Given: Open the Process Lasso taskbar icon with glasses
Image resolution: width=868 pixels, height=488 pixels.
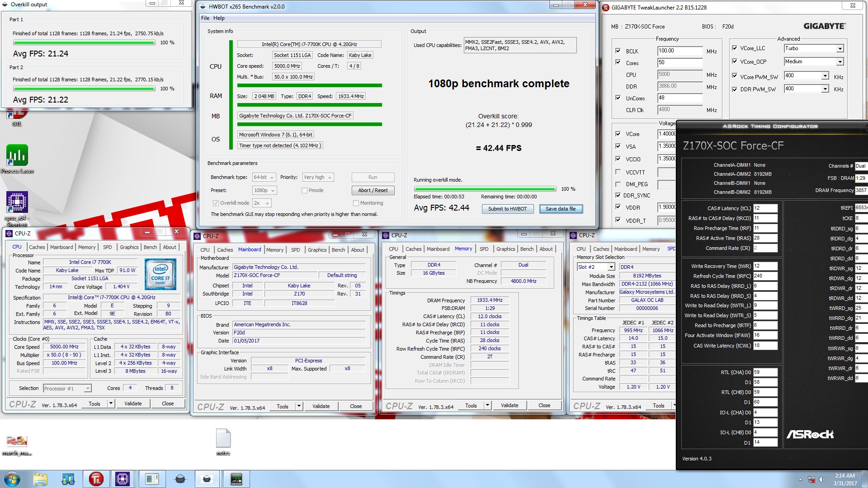Looking at the screenshot, I should tap(68, 479).
